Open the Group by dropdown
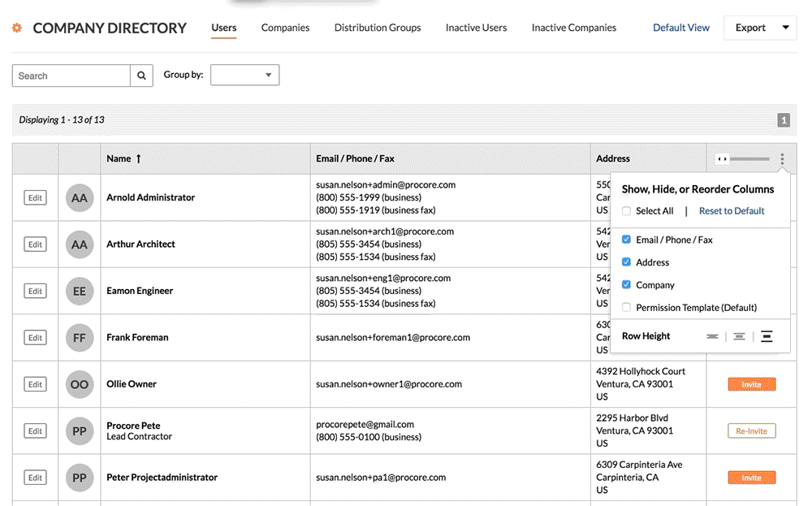Screen dimensions: 812x506 (x=245, y=75)
